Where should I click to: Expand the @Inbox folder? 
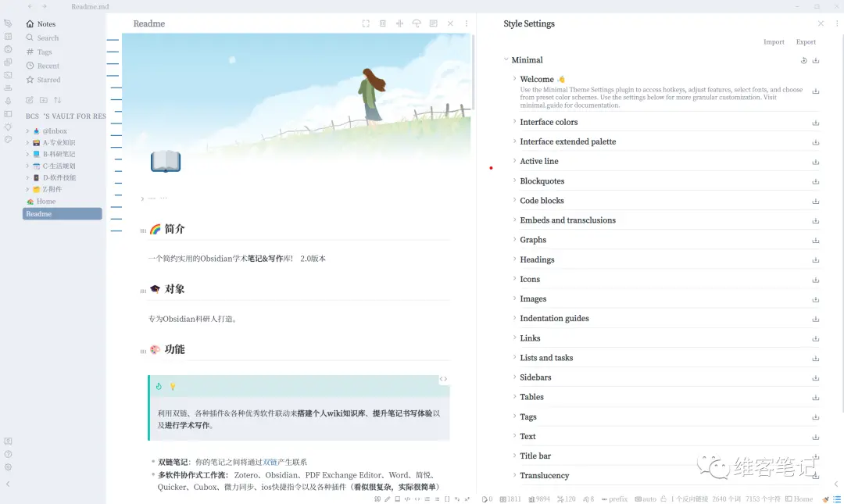click(27, 130)
